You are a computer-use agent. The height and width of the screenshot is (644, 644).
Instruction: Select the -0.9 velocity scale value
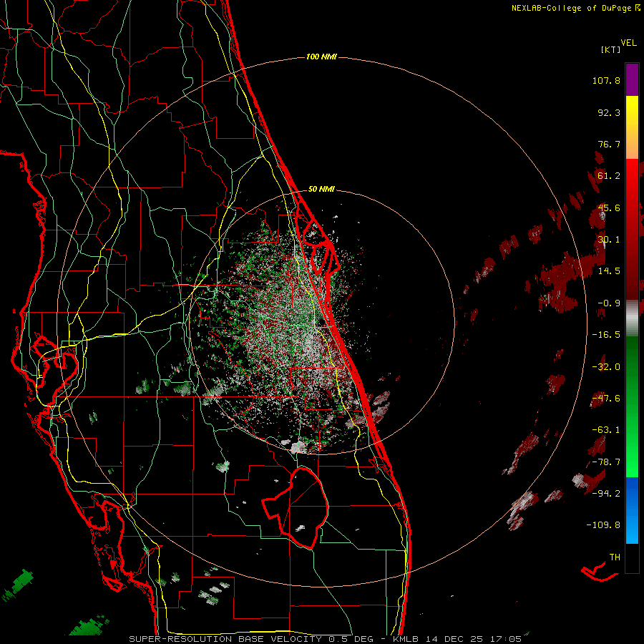609,303
